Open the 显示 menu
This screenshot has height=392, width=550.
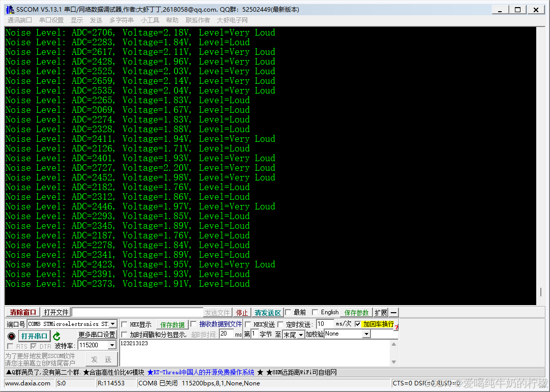tap(77, 20)
